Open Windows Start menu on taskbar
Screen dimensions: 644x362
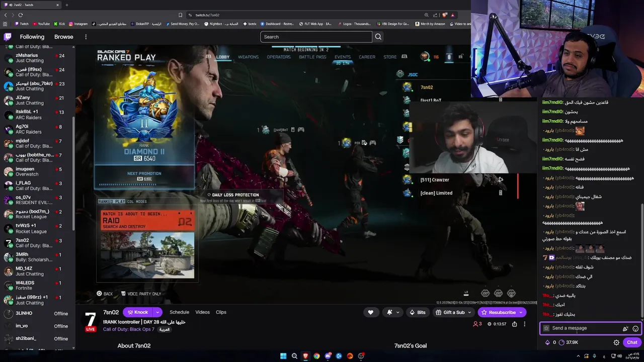point(283,356)
